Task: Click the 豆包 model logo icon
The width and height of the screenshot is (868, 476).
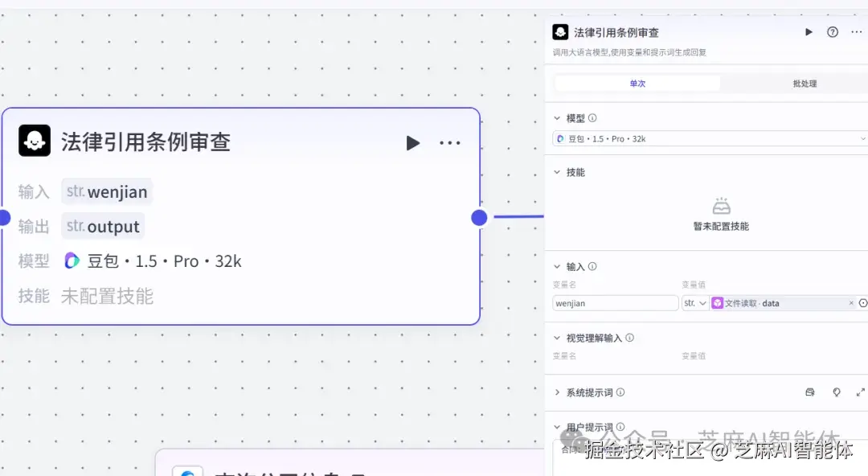Action: [72, 261]
